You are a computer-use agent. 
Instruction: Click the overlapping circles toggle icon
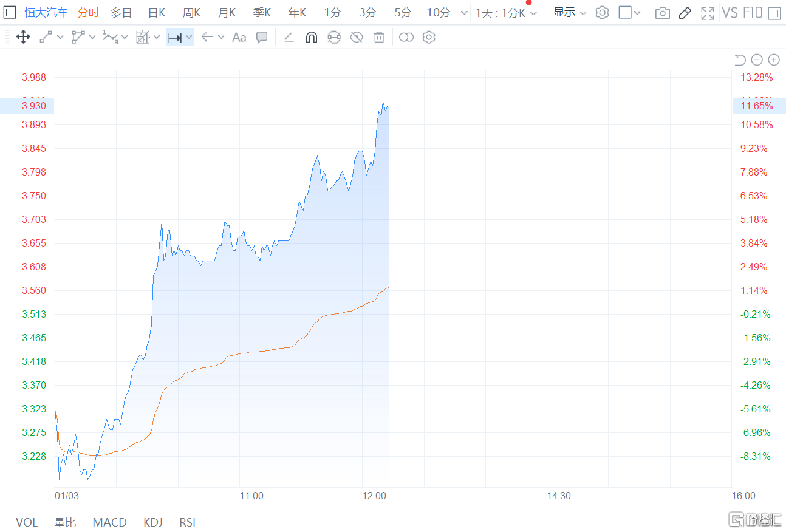point(406,38)
